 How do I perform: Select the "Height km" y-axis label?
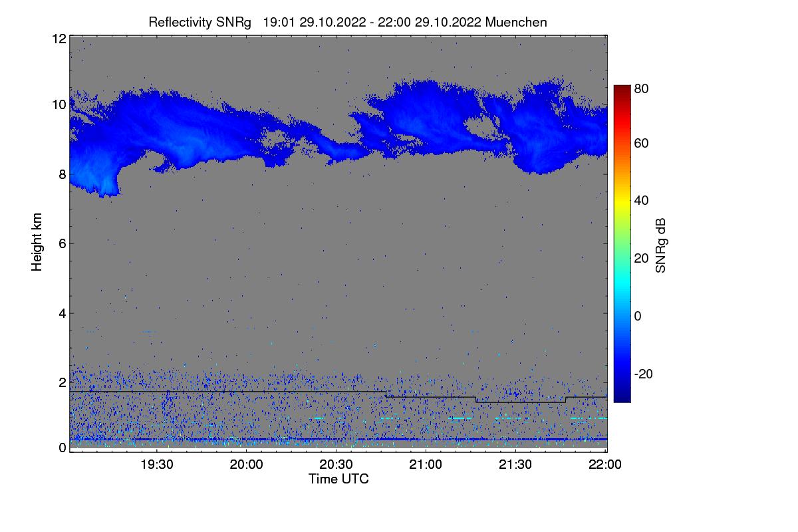coord(37,242)
